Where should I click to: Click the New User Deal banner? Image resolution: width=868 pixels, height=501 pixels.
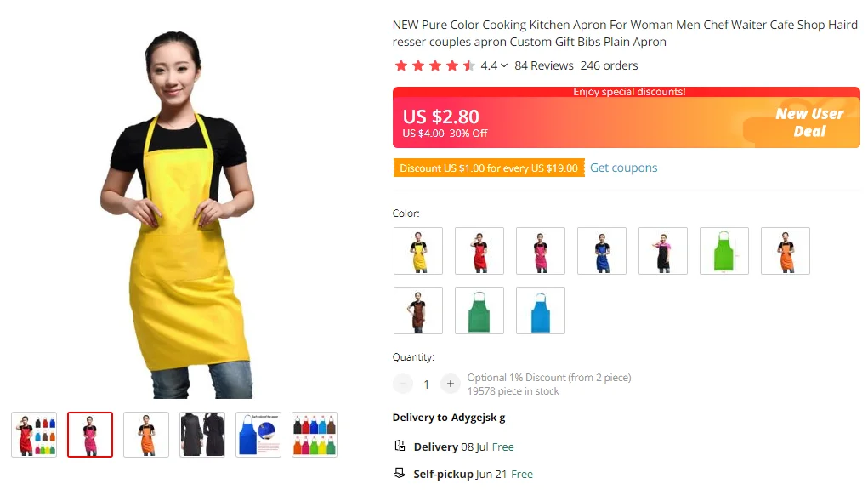click(x=809, y=122)
